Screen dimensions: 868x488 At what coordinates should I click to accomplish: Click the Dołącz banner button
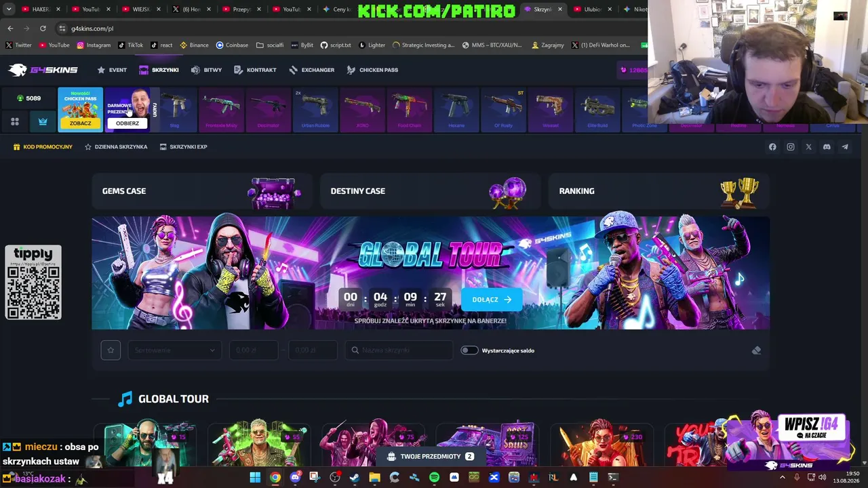pos(492,300)
